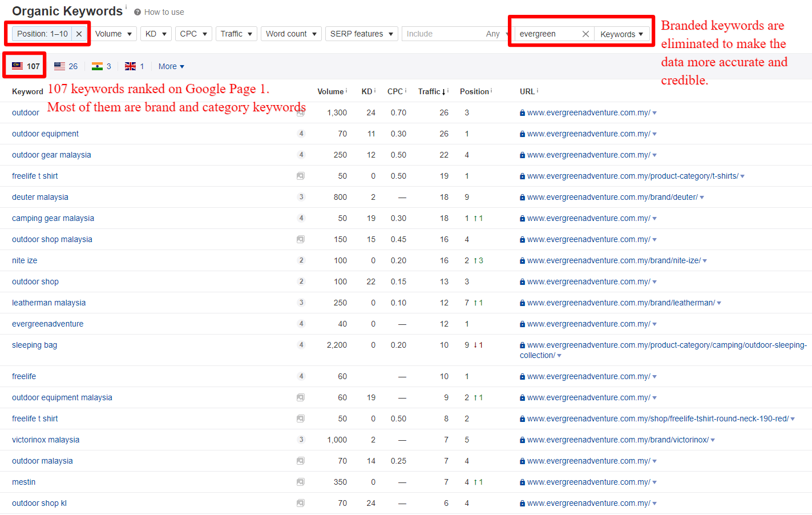Open the nite ize keyword link

coord(25,260)
